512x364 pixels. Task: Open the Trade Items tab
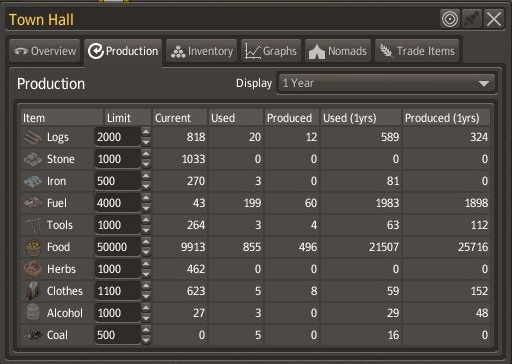click(417, 51)
